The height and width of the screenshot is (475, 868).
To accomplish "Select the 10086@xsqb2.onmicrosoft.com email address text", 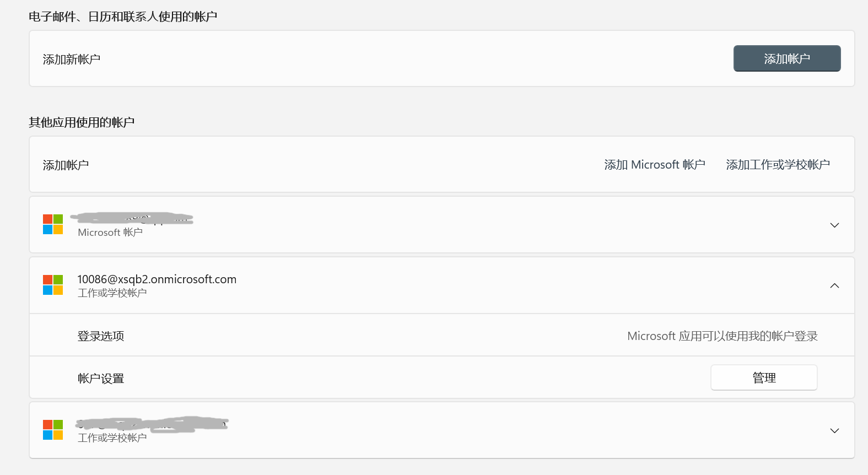I will tap(157, 279).
